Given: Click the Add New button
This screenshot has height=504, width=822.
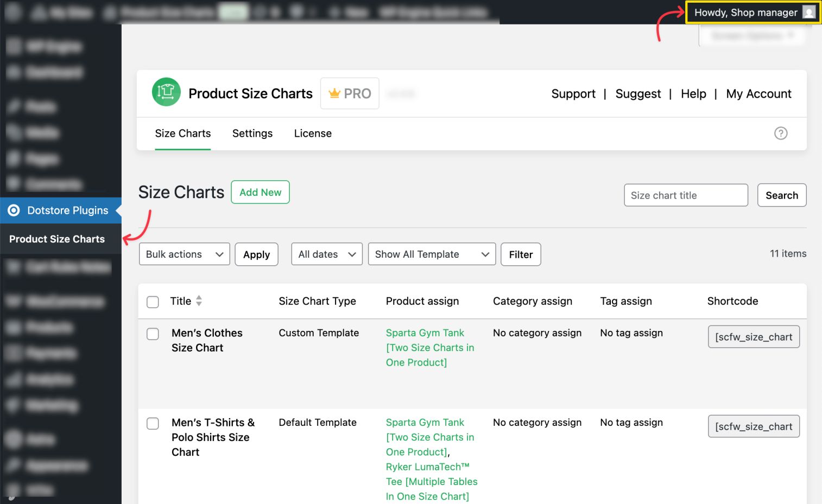Looking at the screenshot, I should (x=261, y=192).
